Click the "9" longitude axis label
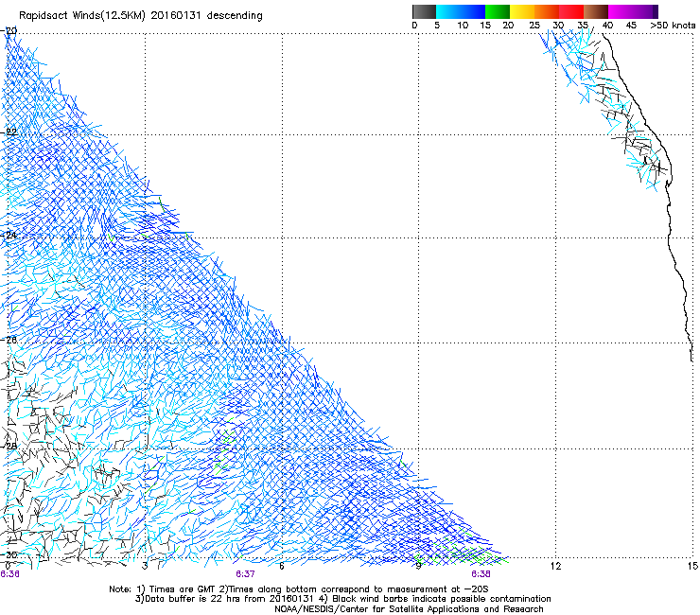This screenshot has width=700, height=615. [418, 567]
